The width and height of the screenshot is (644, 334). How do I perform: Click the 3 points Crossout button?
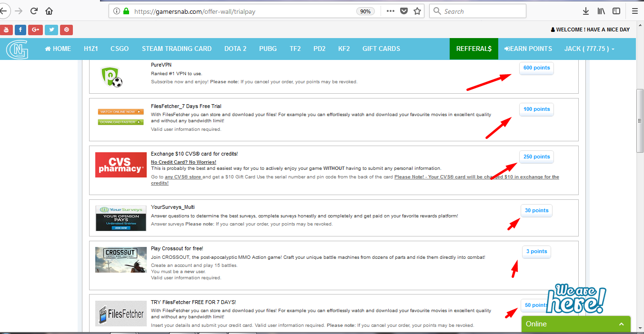536,252
